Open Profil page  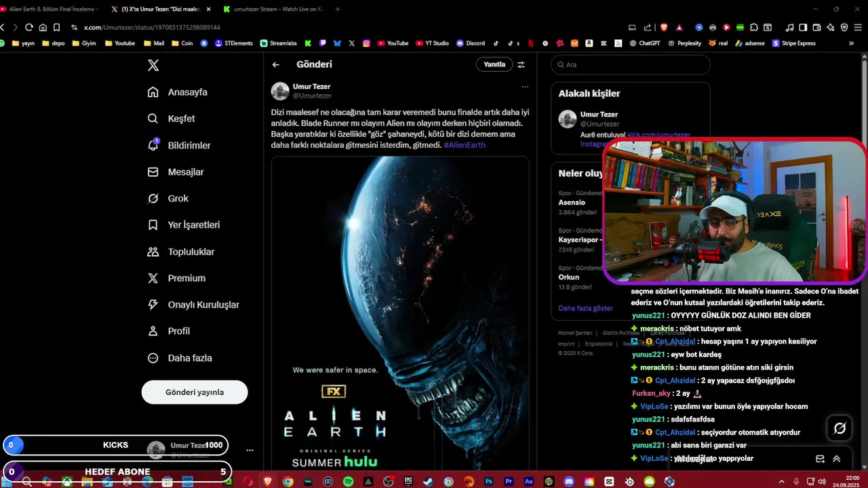click(169, 331)
